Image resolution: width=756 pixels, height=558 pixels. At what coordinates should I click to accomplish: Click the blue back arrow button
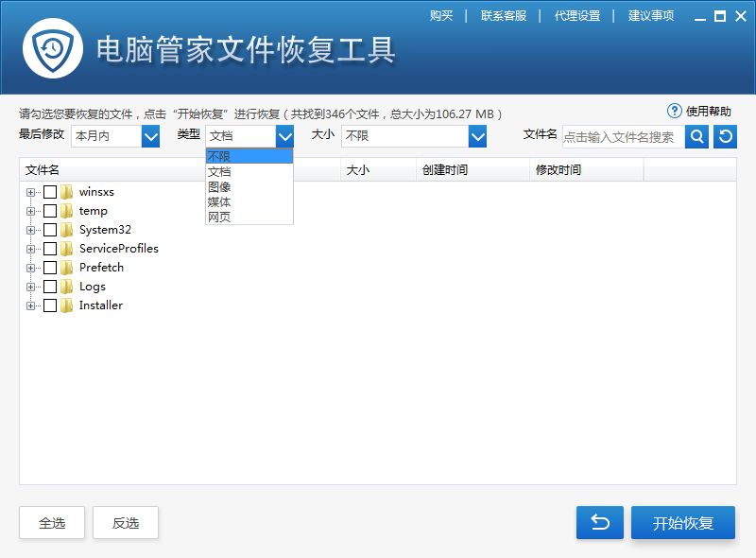click(x=600, y=522)
